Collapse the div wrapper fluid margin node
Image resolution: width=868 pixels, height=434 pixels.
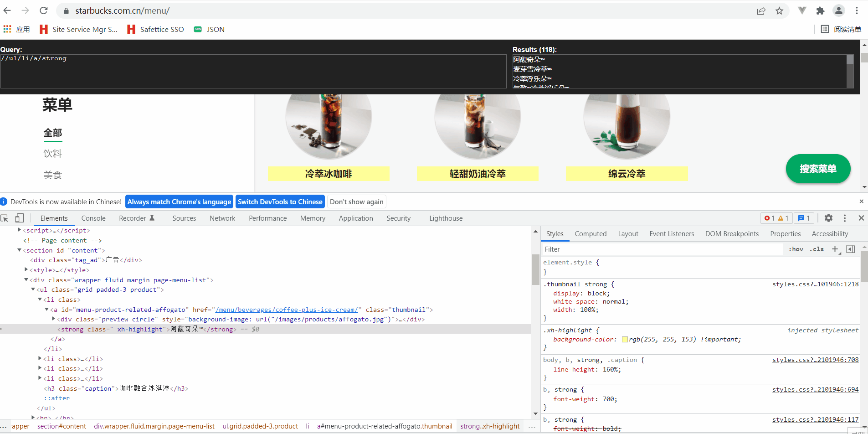26,280
